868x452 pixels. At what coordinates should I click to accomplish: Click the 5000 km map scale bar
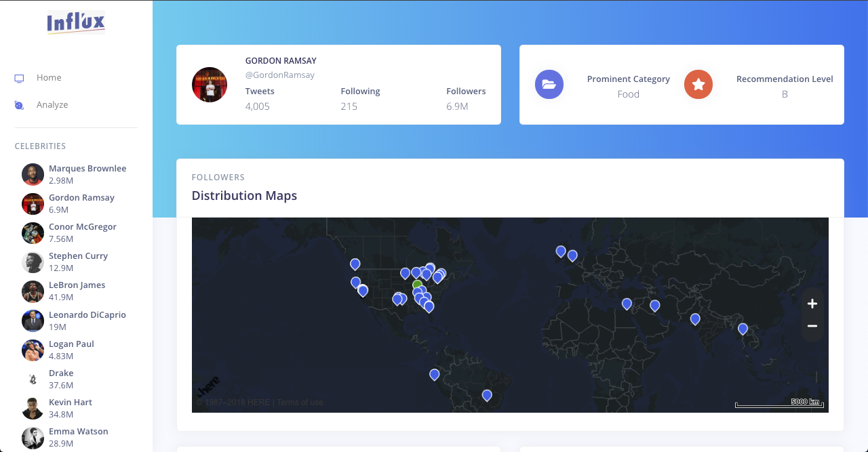click(x=780, y=403)
